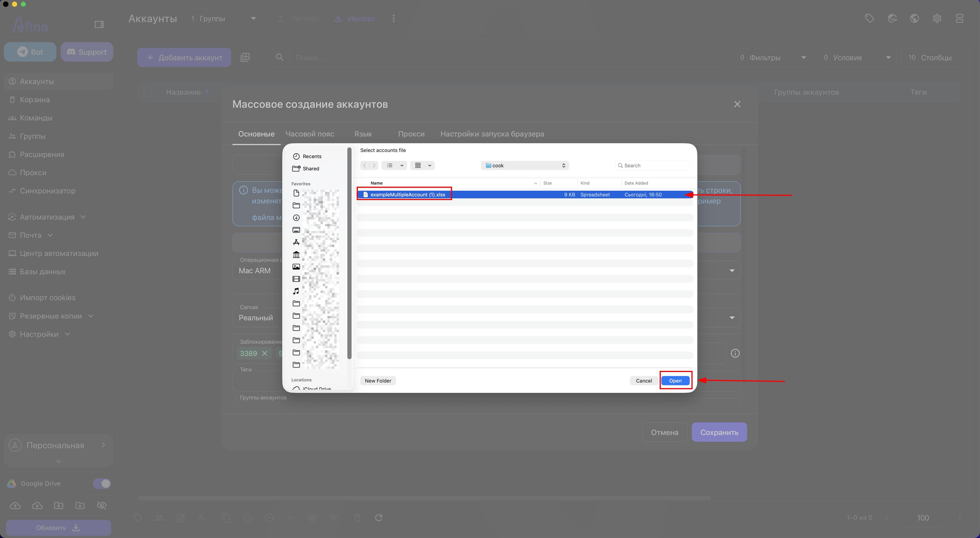Switch to the Прокси tab in dialog
The height and width of the screenshot is (538, 980).
[411, 134]
